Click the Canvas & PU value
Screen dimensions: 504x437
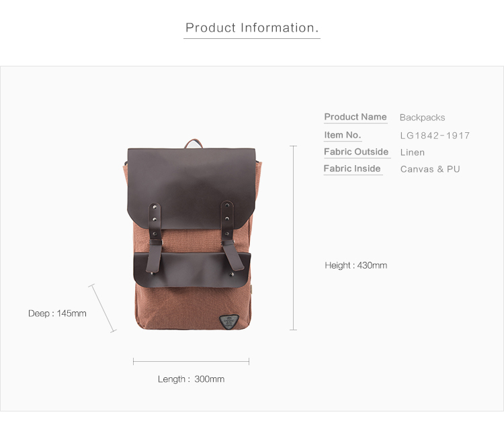pos(430,169)
